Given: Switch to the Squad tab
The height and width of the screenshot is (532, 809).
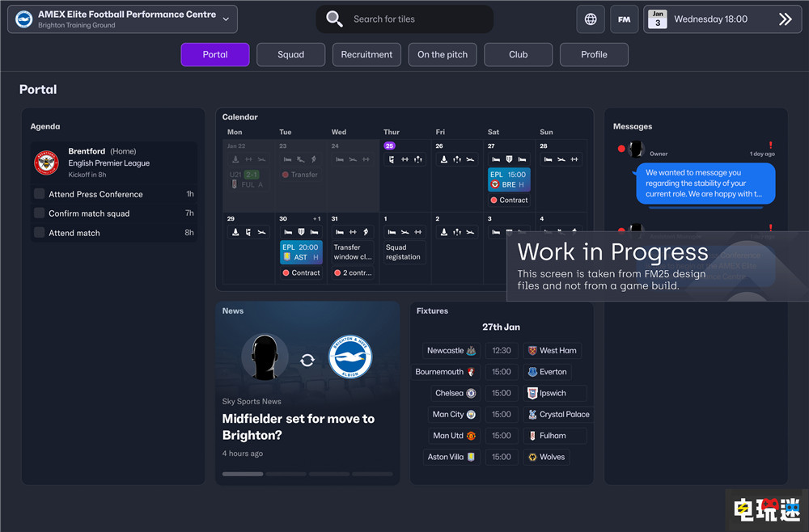Looking at the screenshot, I should (290, 55).
